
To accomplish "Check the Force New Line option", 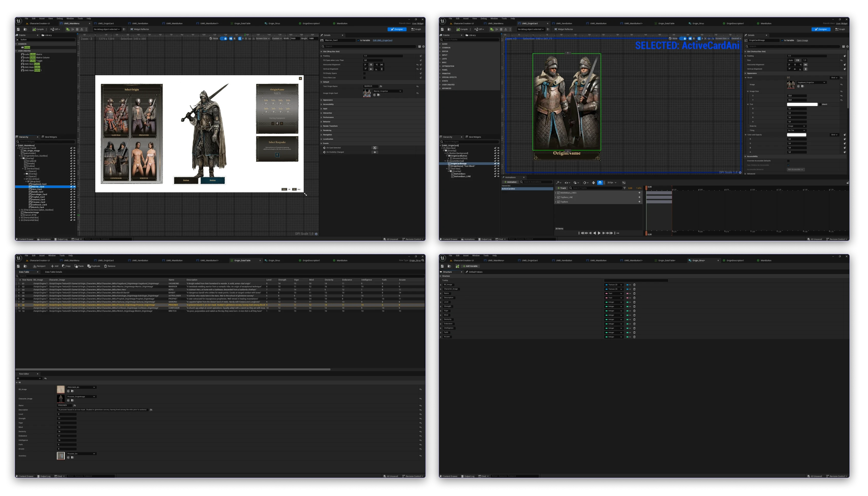I will [x=365, y=78].
